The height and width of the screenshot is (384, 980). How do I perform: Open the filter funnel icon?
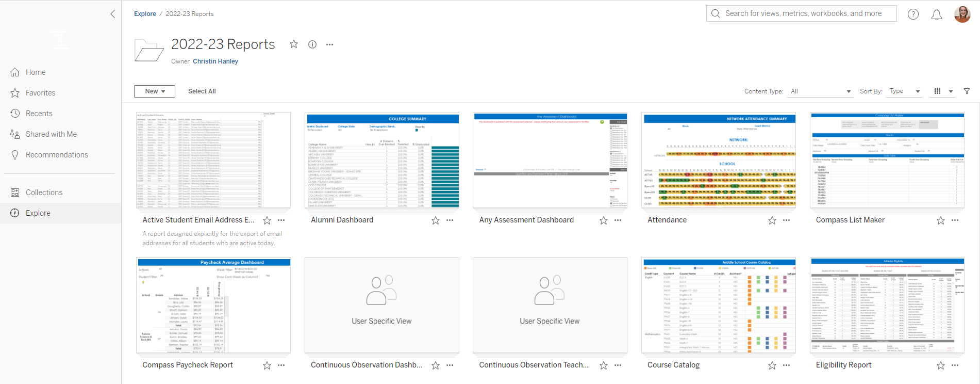point(967,91)
